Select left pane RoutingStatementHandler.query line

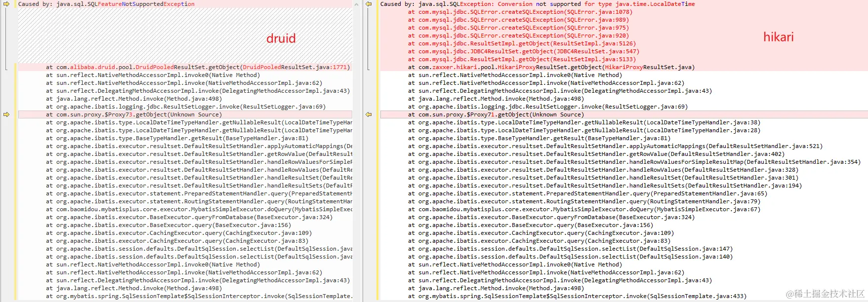tap(199, 201)
